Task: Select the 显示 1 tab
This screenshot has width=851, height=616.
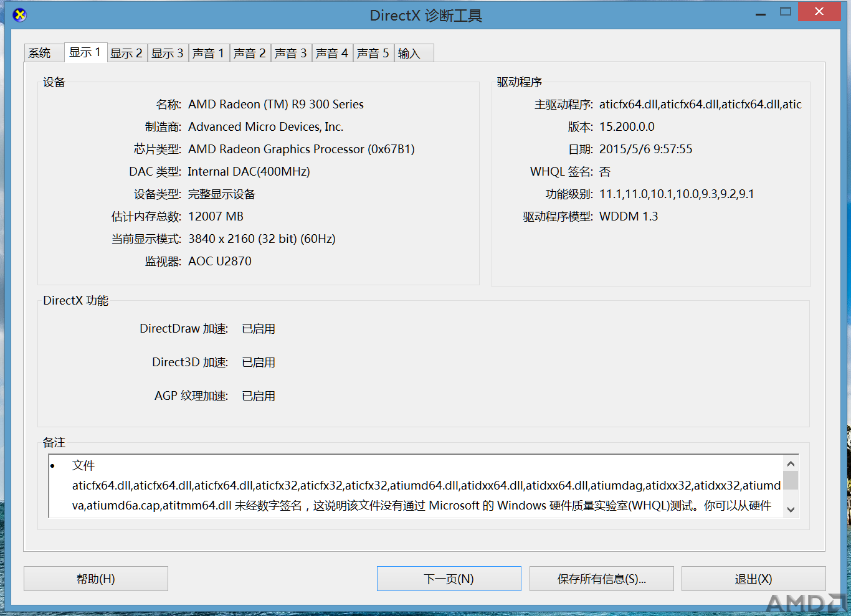Action: pyautogui.click(x=85, y=52)
